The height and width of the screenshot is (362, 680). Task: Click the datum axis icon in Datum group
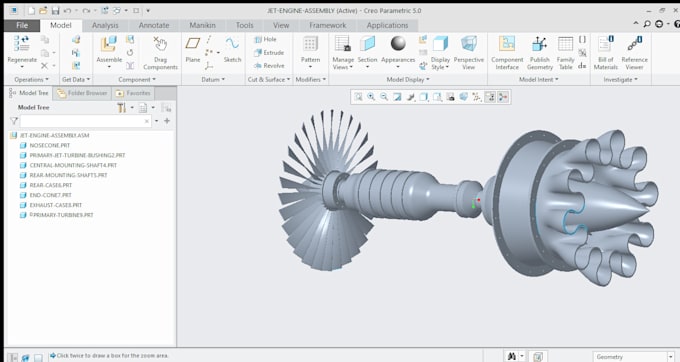(209, 39)
